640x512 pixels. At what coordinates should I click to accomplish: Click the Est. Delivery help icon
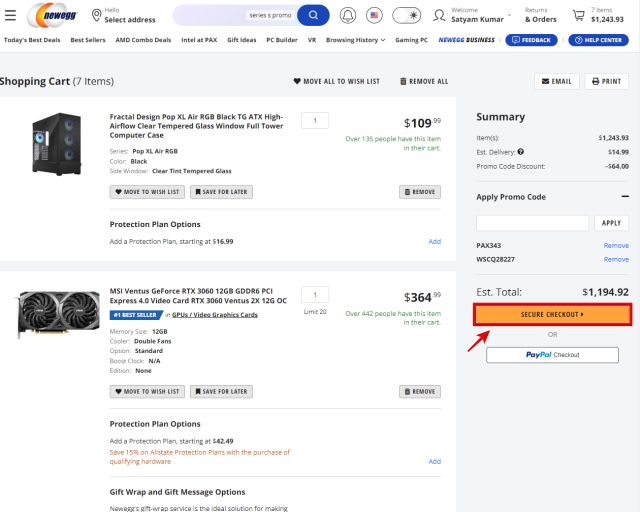coord(520,151)
